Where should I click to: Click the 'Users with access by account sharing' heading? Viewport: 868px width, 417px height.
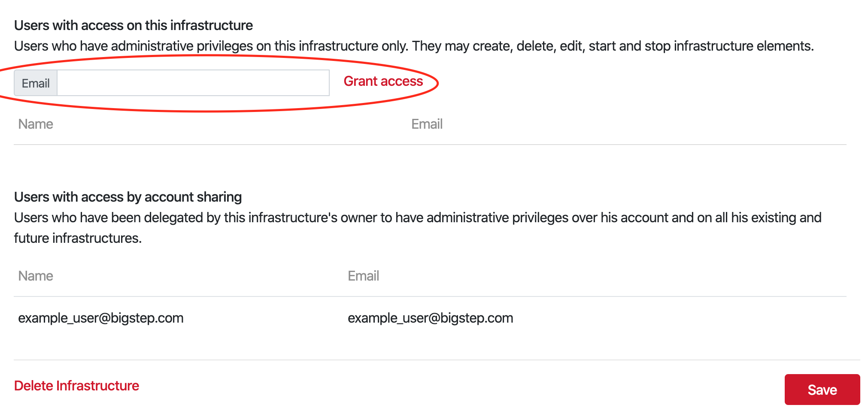[128, 197]
